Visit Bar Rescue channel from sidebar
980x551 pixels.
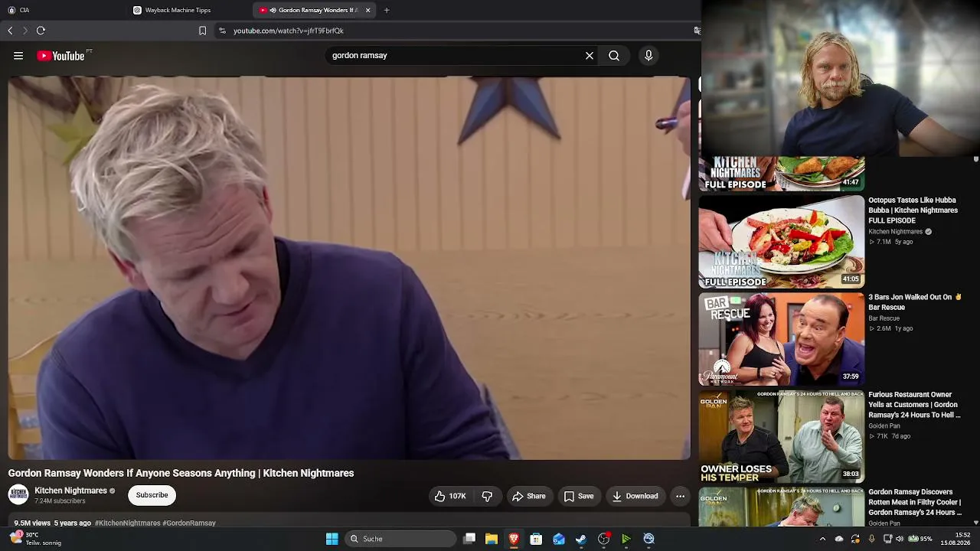point(884,318)
